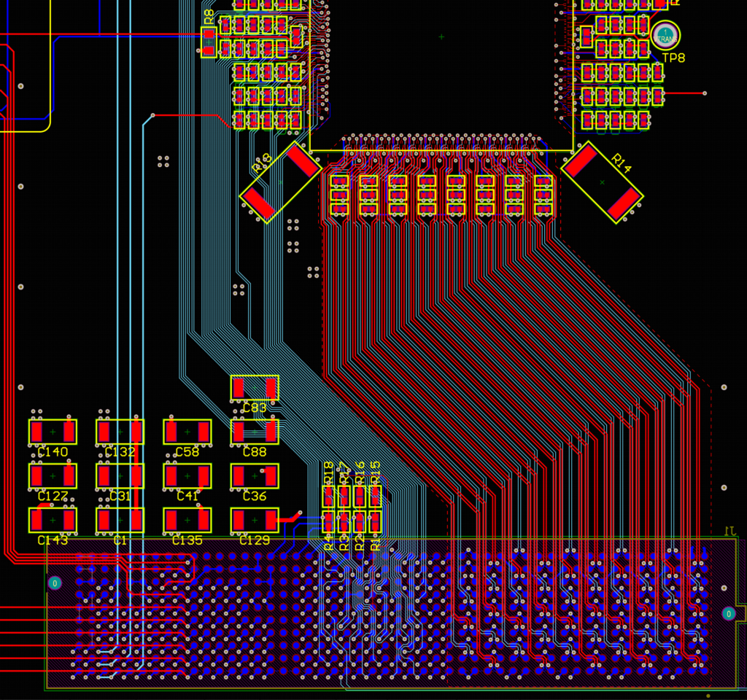Click test point TP8
The height and width of the screenshot is (700, 747).
pos(665,35)
